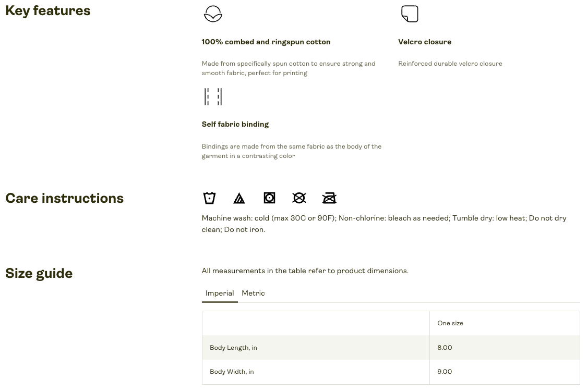The width and height of the screenshot is (588, 391).
Task: Click the Care instructions heading
Action: point(65,199)
